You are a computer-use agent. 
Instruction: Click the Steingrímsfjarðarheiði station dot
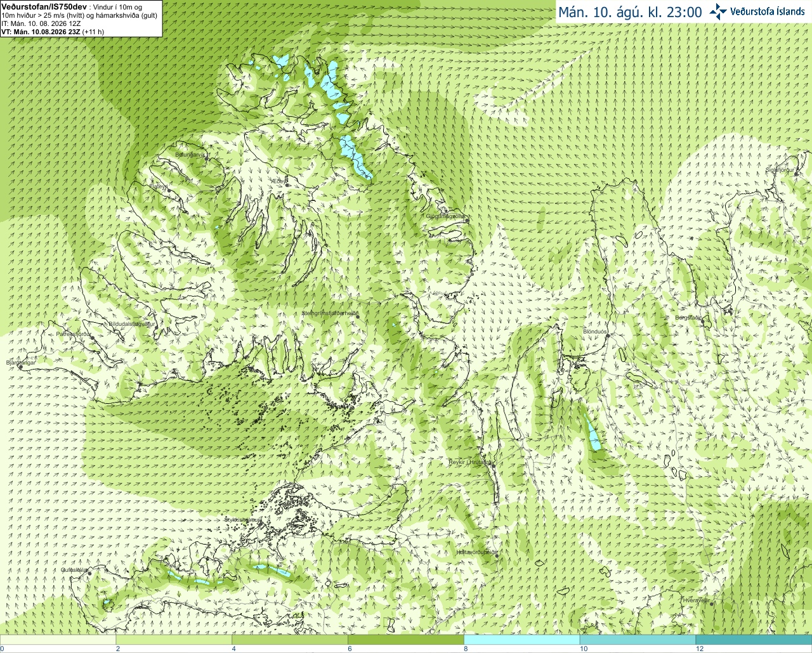(x=358, y=317)
